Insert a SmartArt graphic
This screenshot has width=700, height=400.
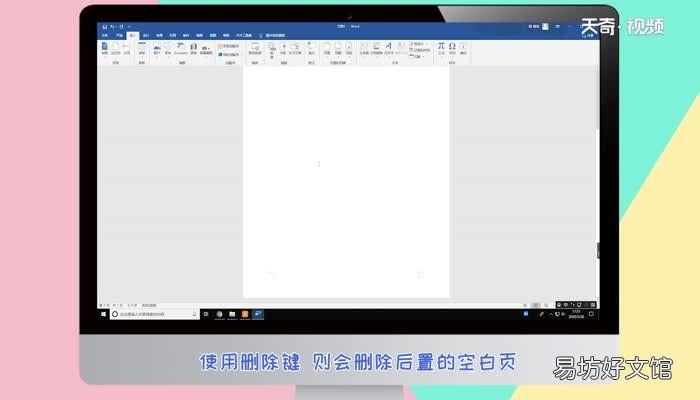pyautogui.click(x=181, y=49)
